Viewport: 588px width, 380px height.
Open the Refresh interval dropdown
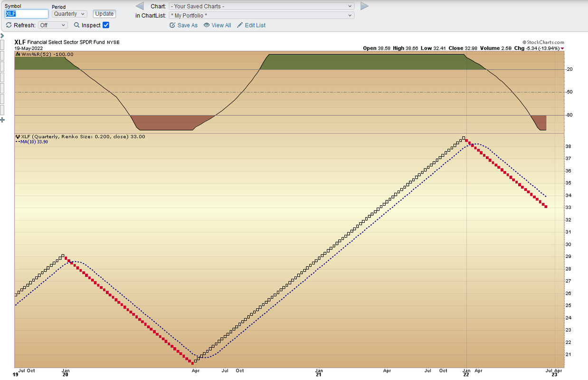53,25
